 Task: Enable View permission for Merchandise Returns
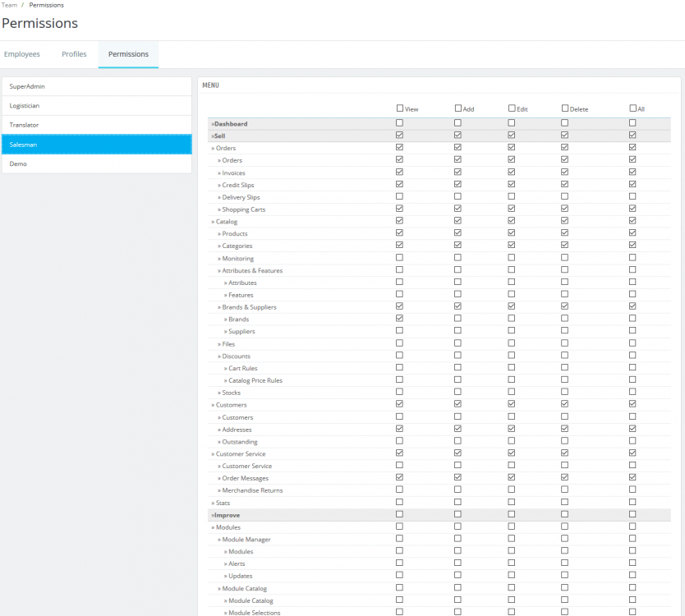tap(400, 490)
